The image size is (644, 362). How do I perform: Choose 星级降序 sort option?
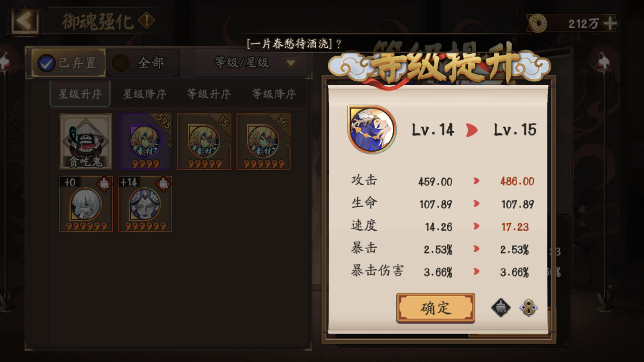[145, 94]
